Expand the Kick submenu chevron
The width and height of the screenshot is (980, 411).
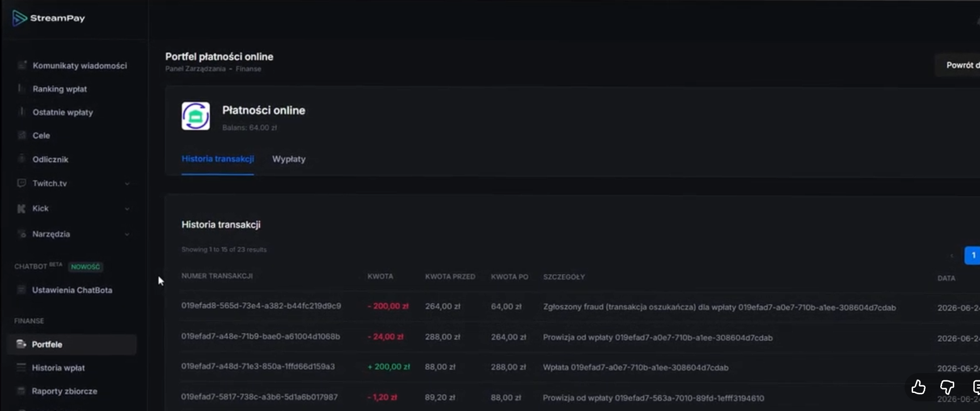coord(127,209)
